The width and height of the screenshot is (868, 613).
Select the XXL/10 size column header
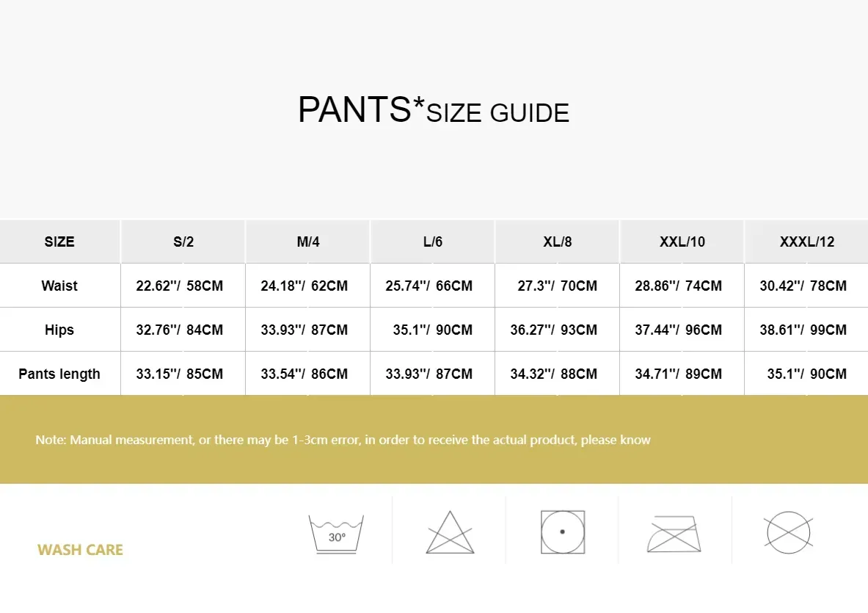pos(682,242)
